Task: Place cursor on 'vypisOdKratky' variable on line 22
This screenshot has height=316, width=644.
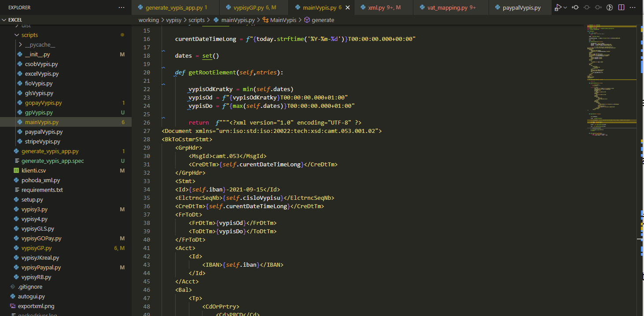Action: 211,89
